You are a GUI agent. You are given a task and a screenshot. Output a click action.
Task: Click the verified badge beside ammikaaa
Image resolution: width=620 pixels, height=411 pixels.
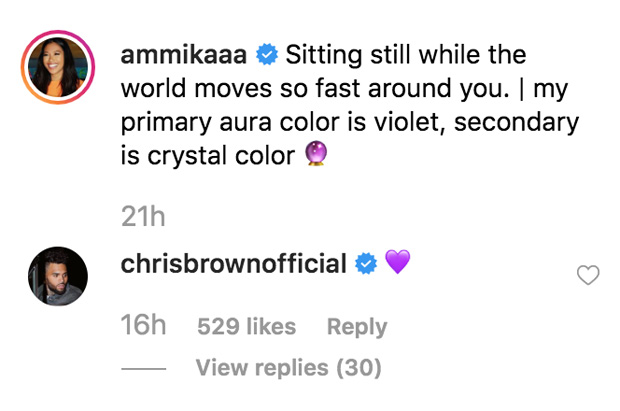point(266,54)
